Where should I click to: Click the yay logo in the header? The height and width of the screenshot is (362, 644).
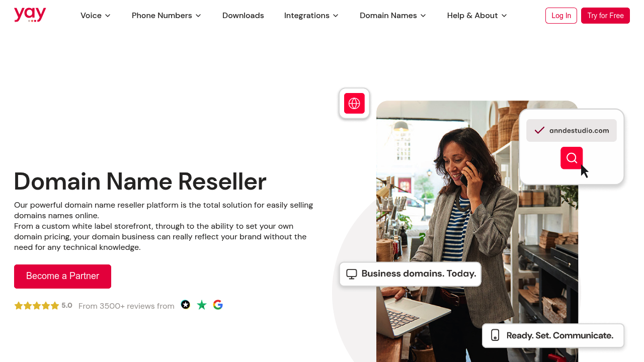pyautogui.click(x=30, y=15)
